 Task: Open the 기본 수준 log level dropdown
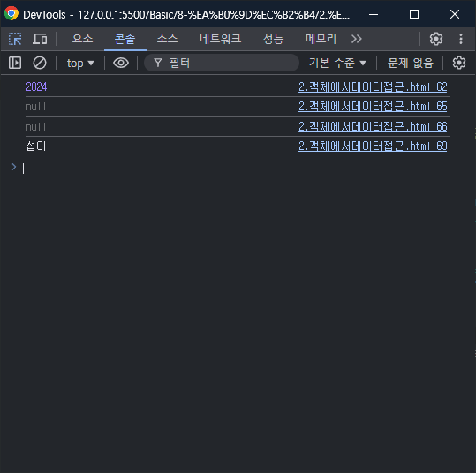click(337, 63)
